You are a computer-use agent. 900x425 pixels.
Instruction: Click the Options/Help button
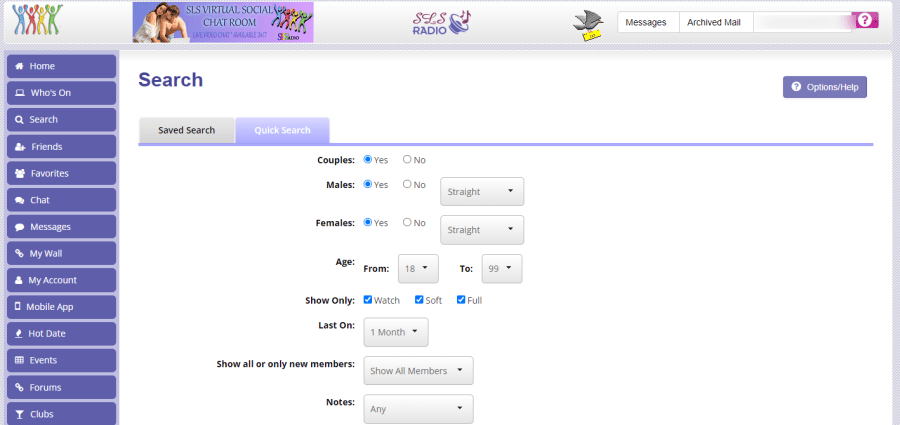tap(824, 87)
